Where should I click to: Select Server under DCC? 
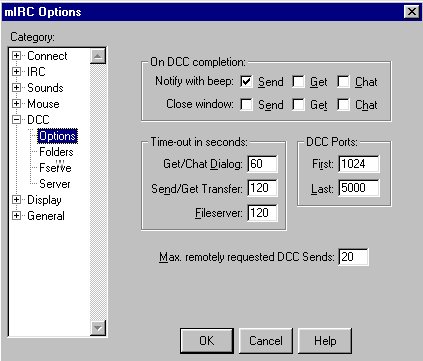pos(55,184)
